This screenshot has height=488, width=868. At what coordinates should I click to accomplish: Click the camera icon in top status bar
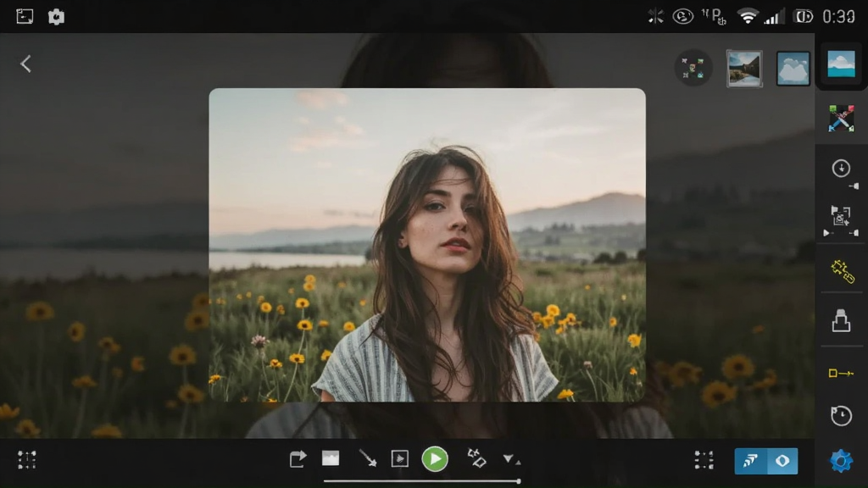(x=56, y=17)
